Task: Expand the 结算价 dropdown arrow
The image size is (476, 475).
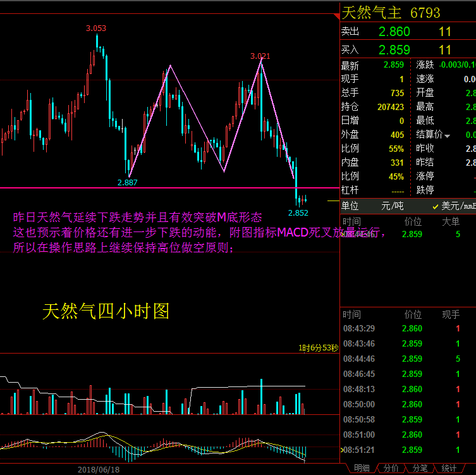Action: point(448,135)
